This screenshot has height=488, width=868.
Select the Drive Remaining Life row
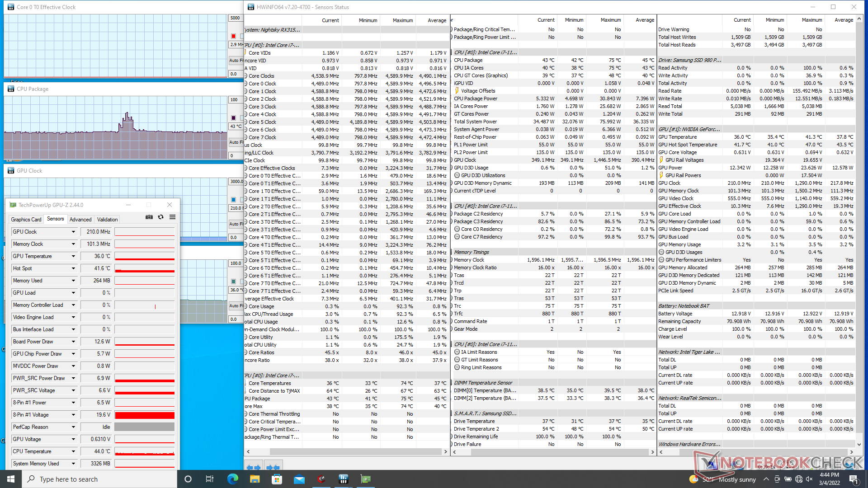pos(554,436)
